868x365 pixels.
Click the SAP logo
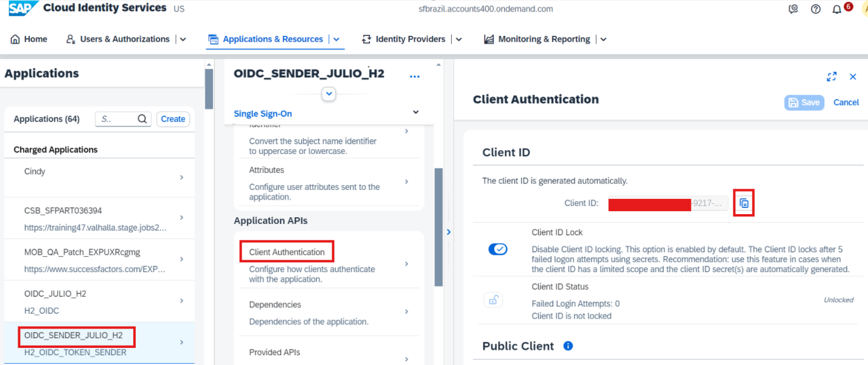tap(24, 9)
